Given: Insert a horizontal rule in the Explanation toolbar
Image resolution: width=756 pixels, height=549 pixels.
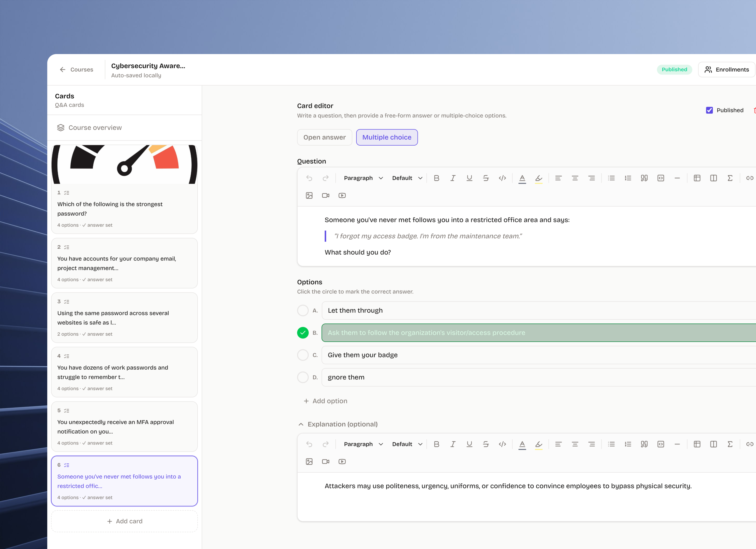Looking at the screenshot, I should tap(677, 444).
